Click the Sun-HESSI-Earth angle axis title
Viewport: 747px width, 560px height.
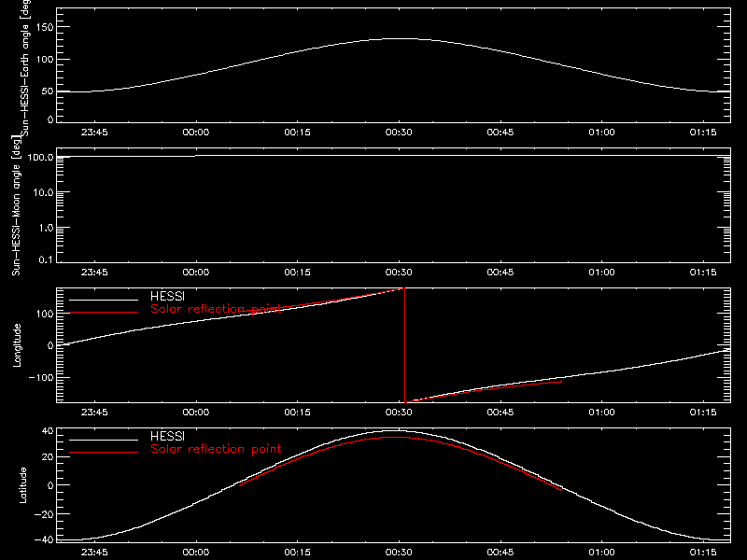25,67
